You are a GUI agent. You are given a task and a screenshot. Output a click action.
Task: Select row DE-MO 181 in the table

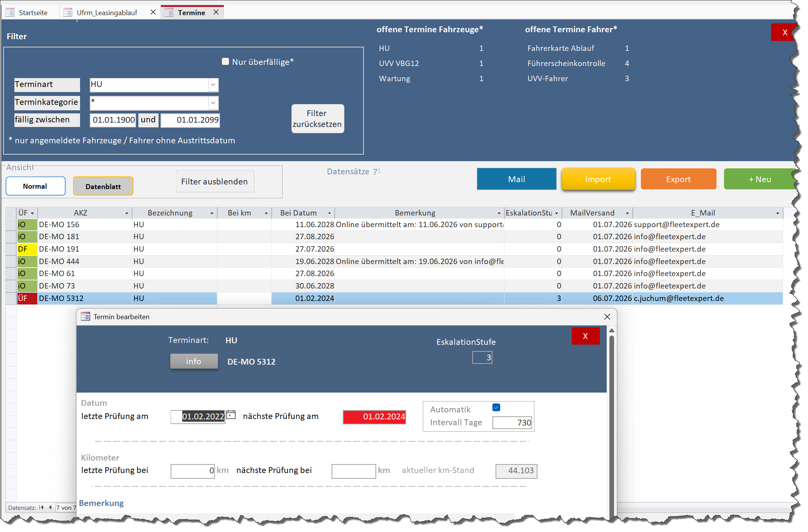click(400, 236)
